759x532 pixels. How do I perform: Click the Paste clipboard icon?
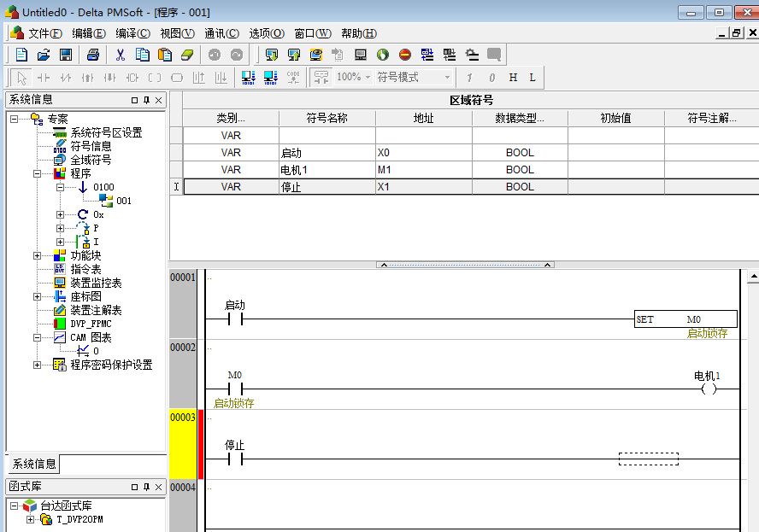coord(166,55)
